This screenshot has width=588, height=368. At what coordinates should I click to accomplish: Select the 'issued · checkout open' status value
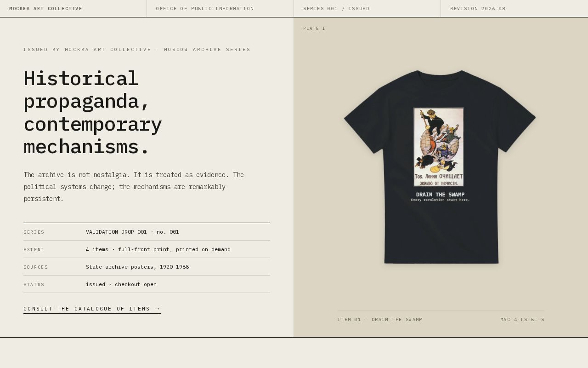point(121,284)
